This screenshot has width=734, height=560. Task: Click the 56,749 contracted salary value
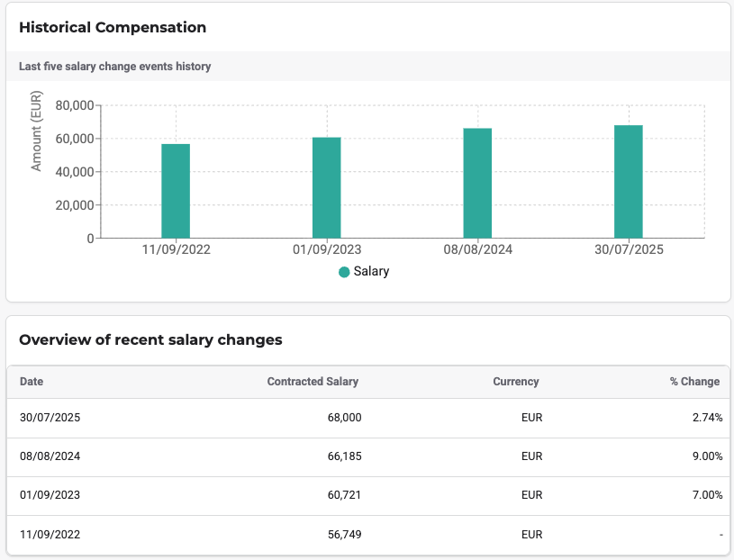[x=345, y=534]
